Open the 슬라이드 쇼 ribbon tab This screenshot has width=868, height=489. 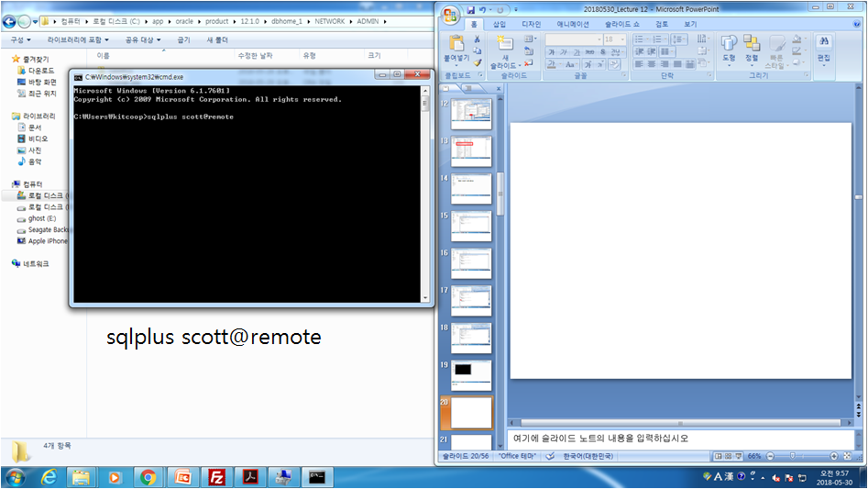(621, 24)
